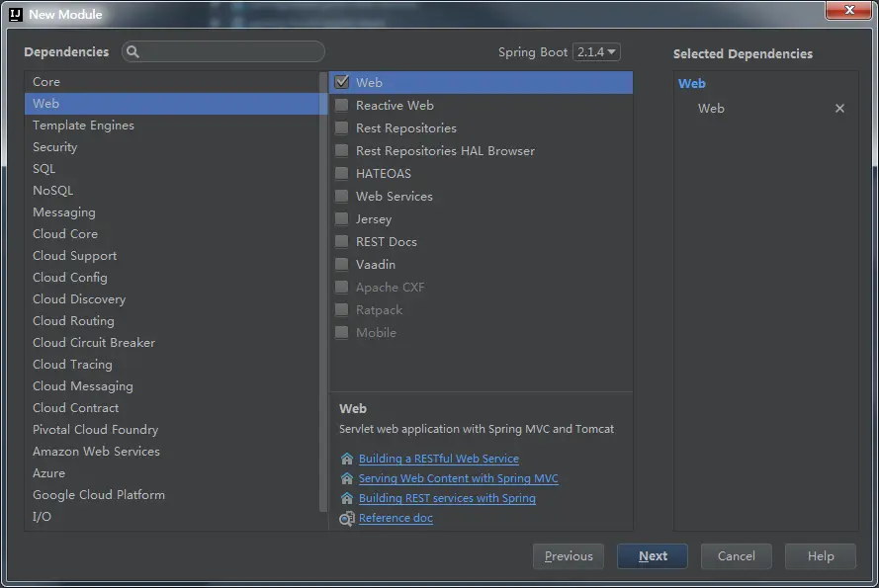Click the IntelliJ IDEA logo in title bar
The width and height of the screenshot is (879, 588).
coord(16,15)
